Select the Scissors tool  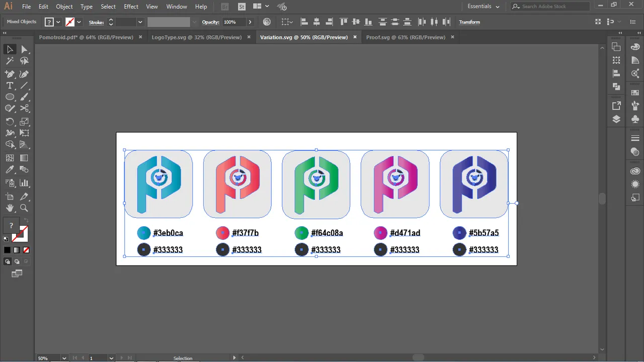[24, 109]
